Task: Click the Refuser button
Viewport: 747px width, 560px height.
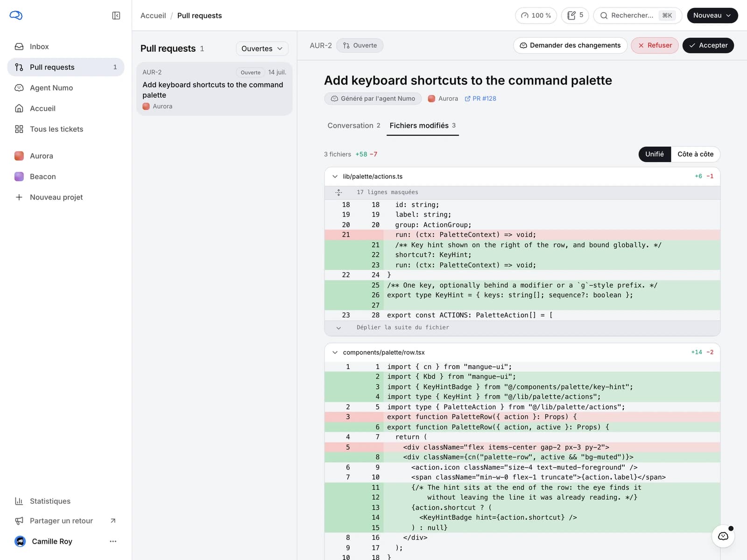Action: coord(655,45)
